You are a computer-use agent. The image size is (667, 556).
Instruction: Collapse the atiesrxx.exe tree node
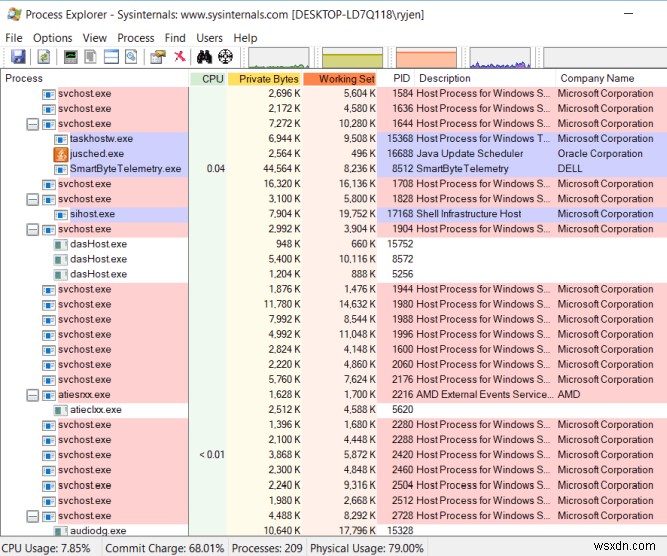(33, 395)
